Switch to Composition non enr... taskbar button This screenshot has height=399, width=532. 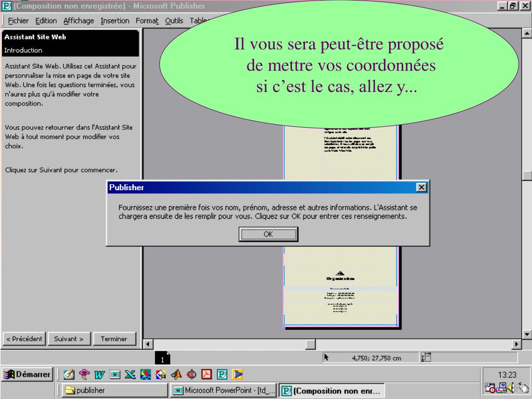tap(331, 391)
